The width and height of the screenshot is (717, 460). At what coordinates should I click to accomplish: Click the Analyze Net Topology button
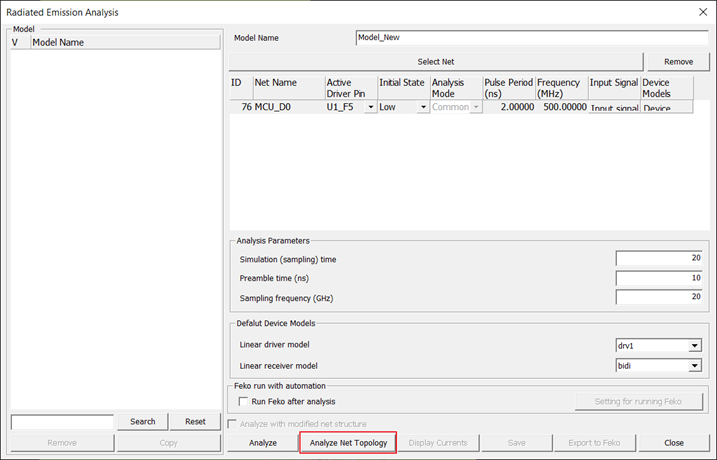pos(348,442)
